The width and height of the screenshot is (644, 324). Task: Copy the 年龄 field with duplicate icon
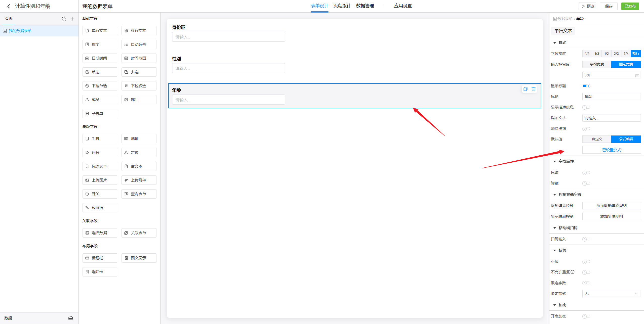pos(525,89)
